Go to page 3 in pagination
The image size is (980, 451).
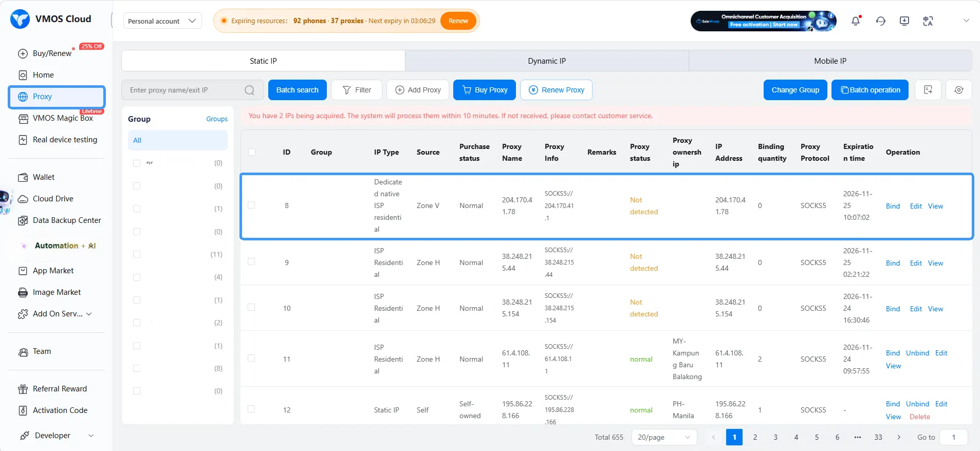pyautogui.click(x=775, y=437)
